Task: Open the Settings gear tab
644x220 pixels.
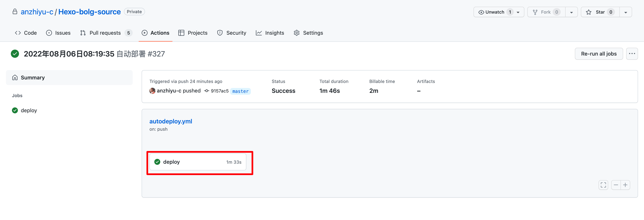Action: click(308, 33)
